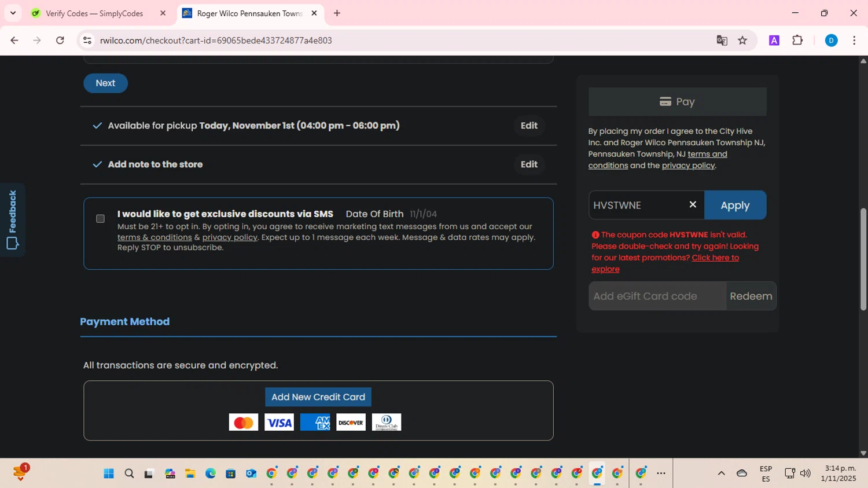Open the volume control in the tray
The height and width of the screenshot is (488, 868).
pos(806,474)
